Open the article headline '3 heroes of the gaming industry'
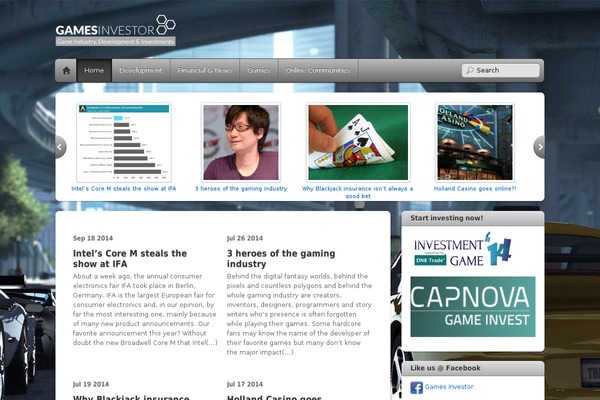Screen dimensions: 600x400 pyautogui.click(x=281, y=259)
